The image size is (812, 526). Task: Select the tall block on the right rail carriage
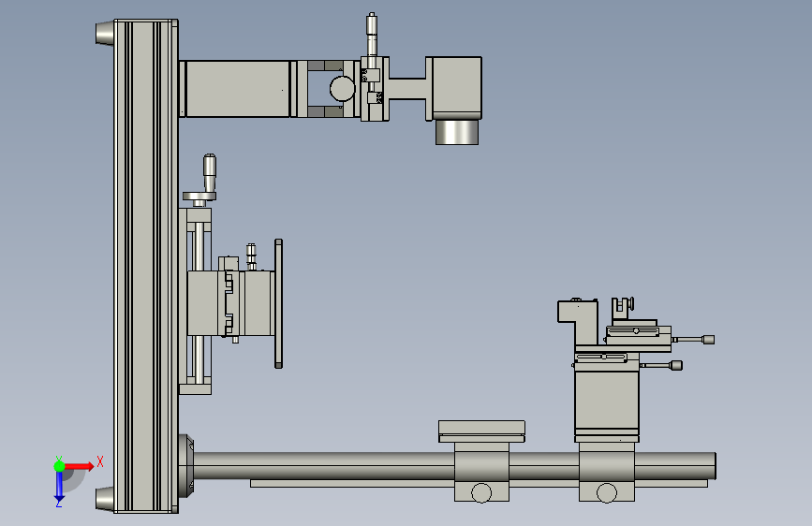coord(606,399)
